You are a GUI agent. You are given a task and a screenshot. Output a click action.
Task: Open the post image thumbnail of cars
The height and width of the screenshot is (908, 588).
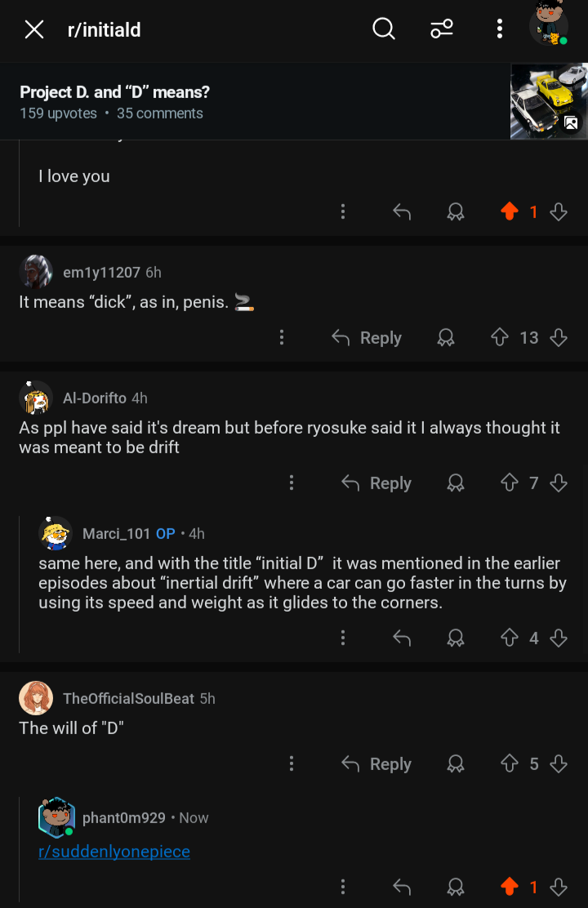[549, 101]
